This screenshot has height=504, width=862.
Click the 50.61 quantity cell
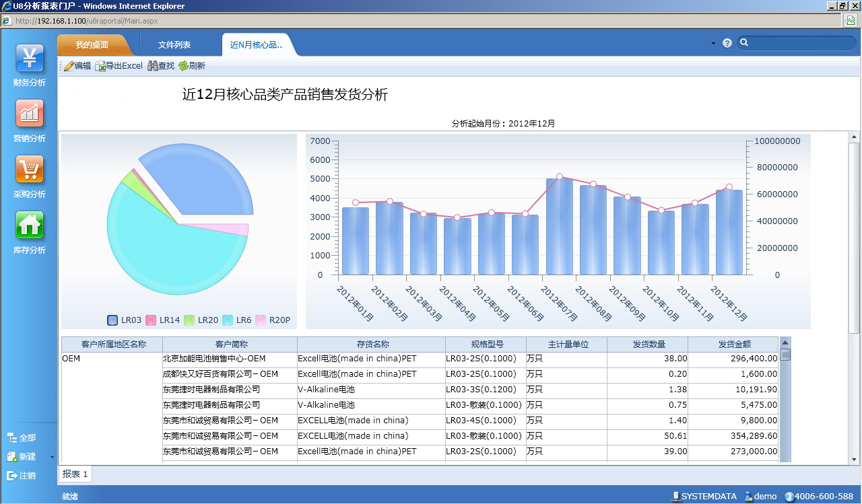tap(647, 437)
